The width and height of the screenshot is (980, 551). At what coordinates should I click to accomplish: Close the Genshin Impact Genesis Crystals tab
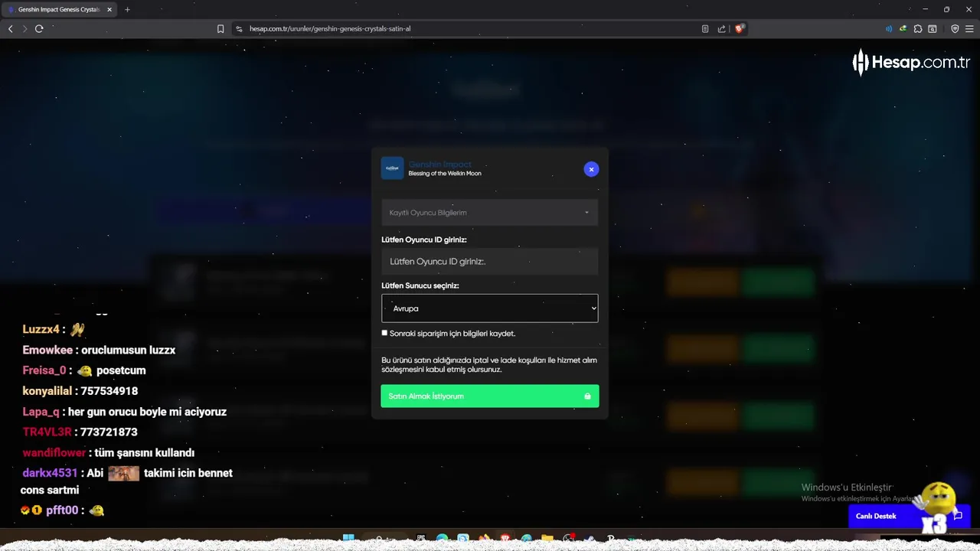pos(109,9)
